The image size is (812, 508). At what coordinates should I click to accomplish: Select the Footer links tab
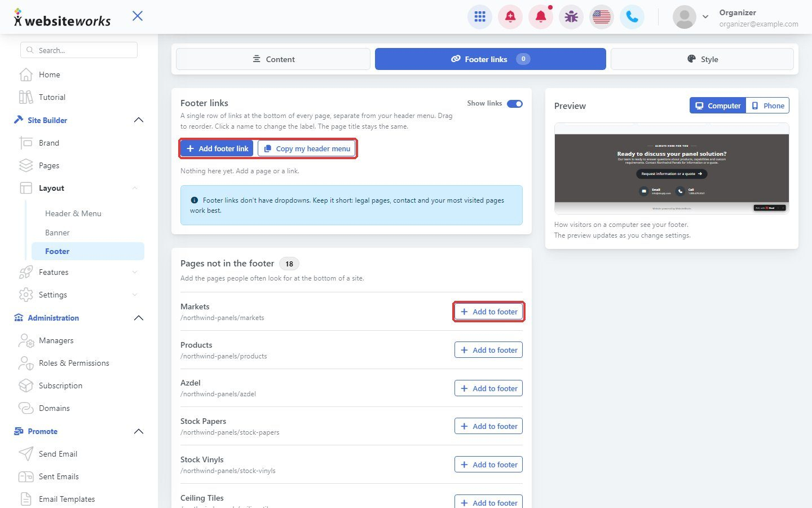tap(491, 59)
